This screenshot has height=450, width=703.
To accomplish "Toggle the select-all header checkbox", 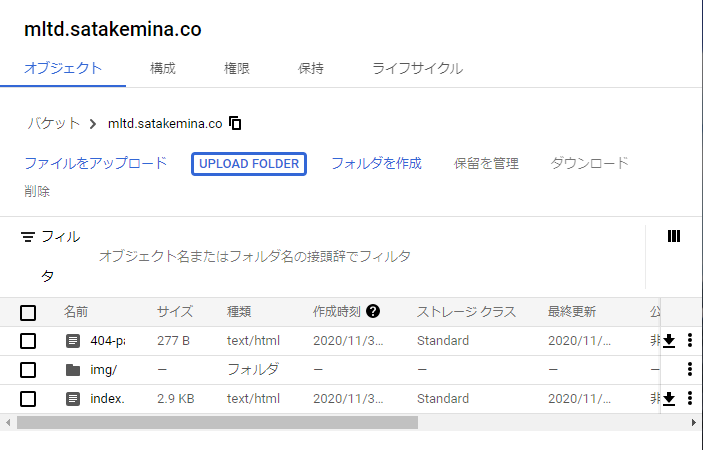I will coord(28,312).
